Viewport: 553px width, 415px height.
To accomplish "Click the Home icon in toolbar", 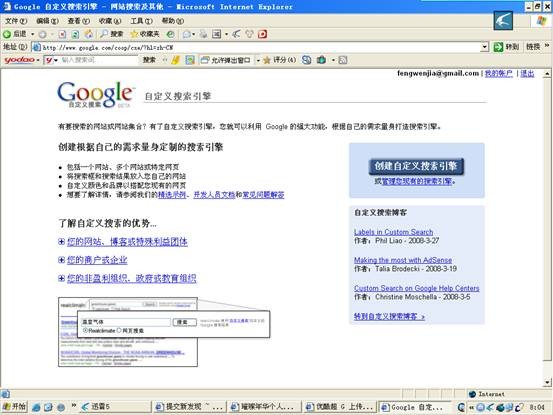I will pos(89,34).
